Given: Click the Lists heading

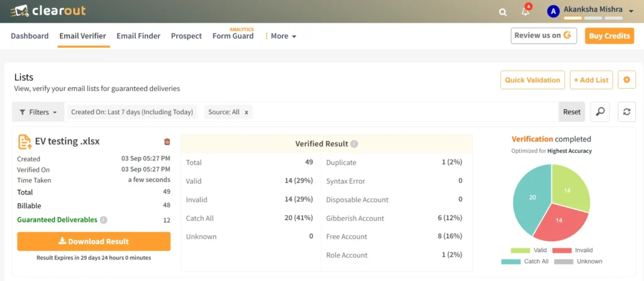Looking at the screenshot, I should point(24,77).
